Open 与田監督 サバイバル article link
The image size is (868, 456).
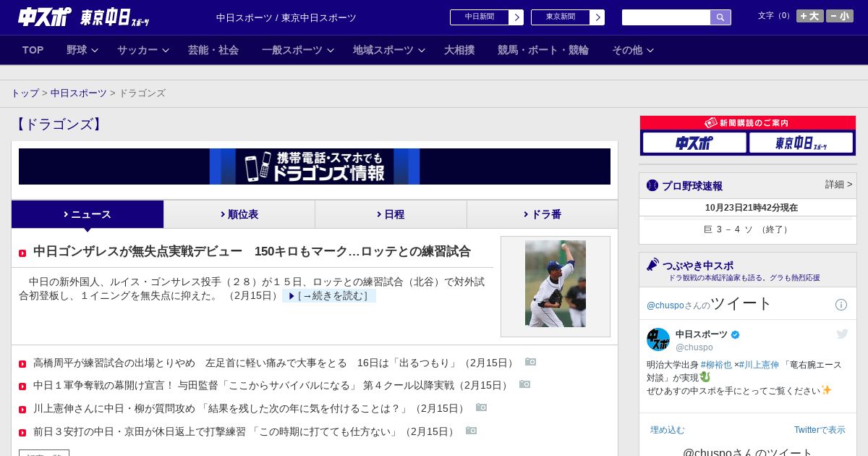pyautogui.click(x=272, y=386)
